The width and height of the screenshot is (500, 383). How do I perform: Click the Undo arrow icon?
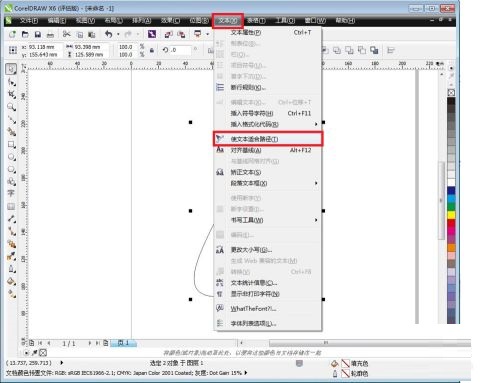point(108,34)
